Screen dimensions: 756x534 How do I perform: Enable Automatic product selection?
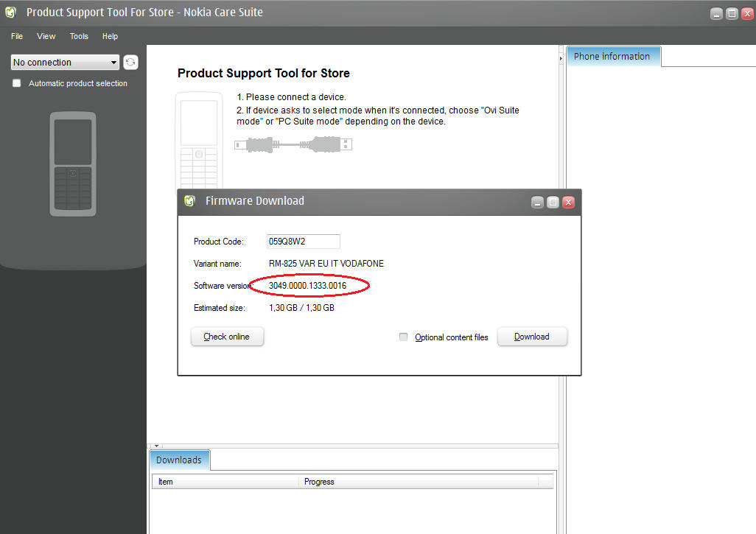coord(17,83)
